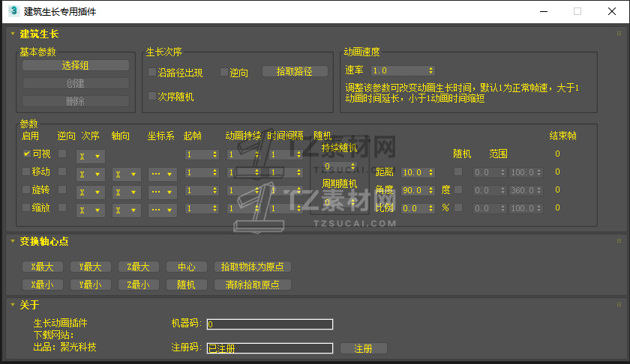Image resolution: width=630 pixels, height=364 pixels.
Task: Click the Z最小 button
Action: [x=139, y=285]
